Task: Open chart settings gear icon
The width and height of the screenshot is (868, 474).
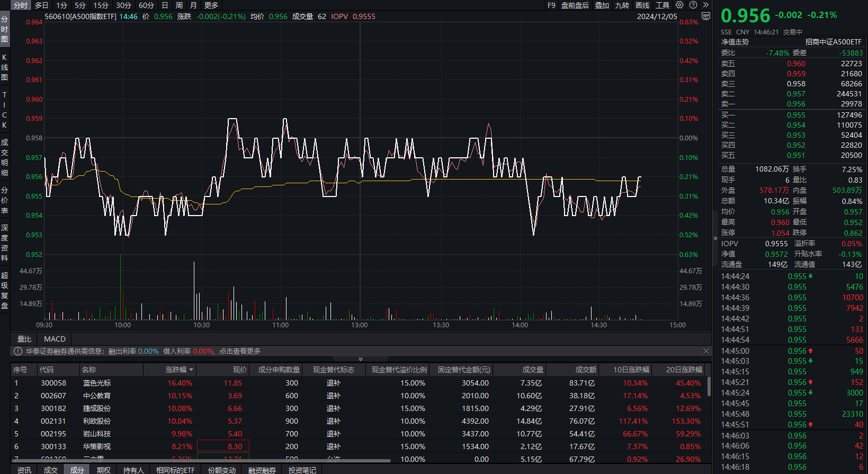Action: [679, 5]
